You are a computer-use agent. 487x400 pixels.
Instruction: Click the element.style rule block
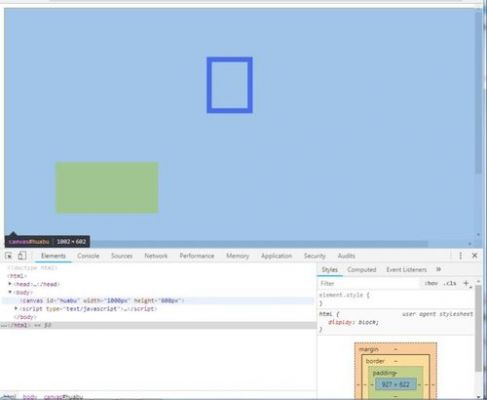click(396, 299)
